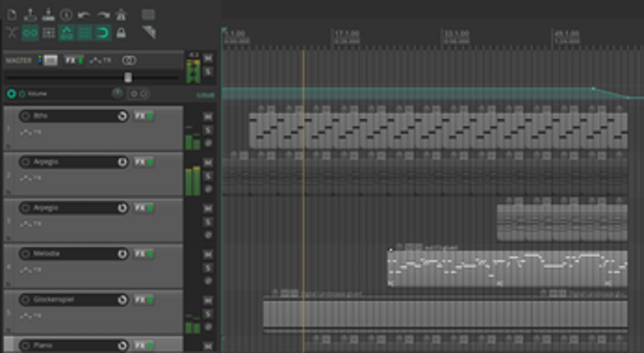The height and width of the screenshot is (353, 644).
Task: Solo the Melodia track
Action: click(x=208, y=268)
